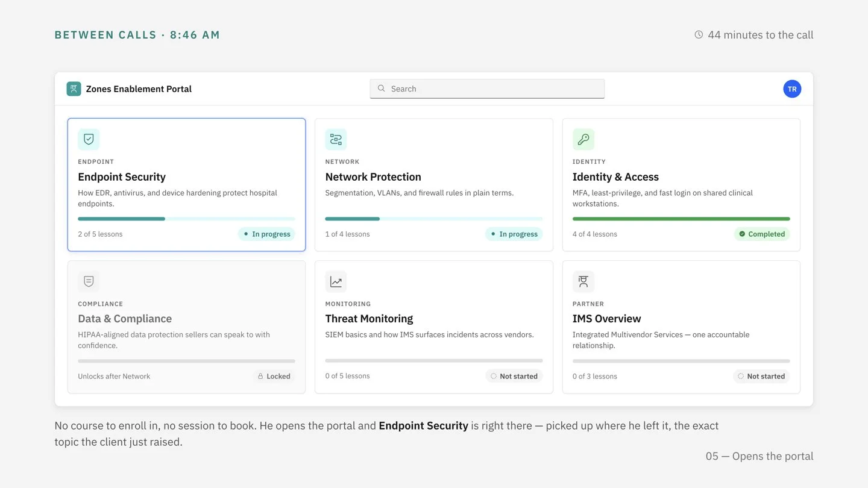Screen dimensions: 868x488
Task: Click the search magnifier icon
Action: click(381, 89)
